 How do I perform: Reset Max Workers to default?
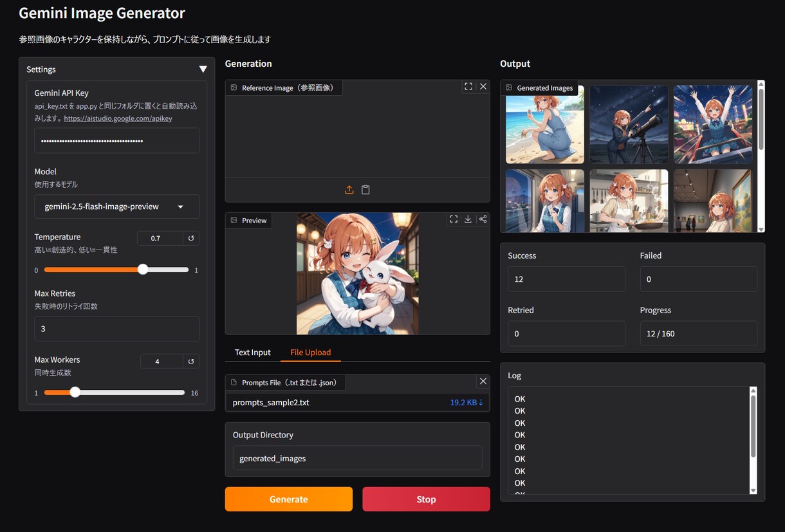[191, 362]
